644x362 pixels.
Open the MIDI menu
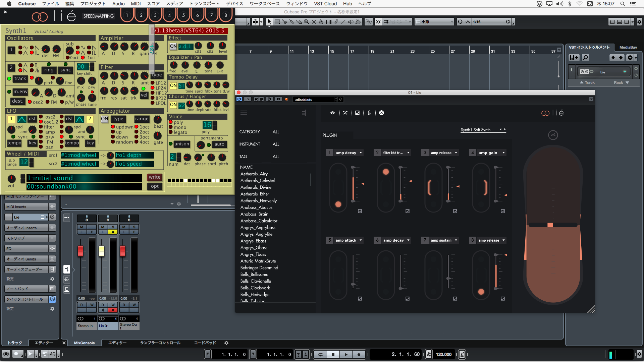pyautogui.click(x=136, y=4)
